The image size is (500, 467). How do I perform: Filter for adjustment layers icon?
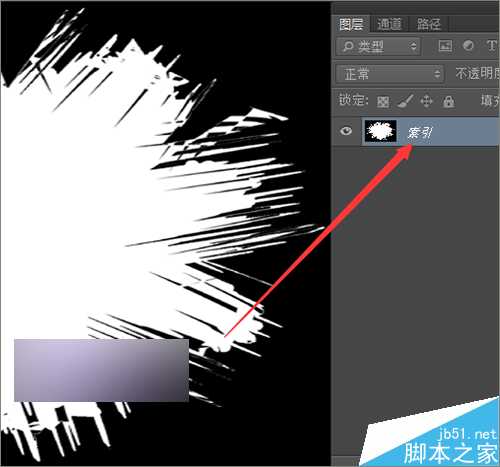click(468, 46)
